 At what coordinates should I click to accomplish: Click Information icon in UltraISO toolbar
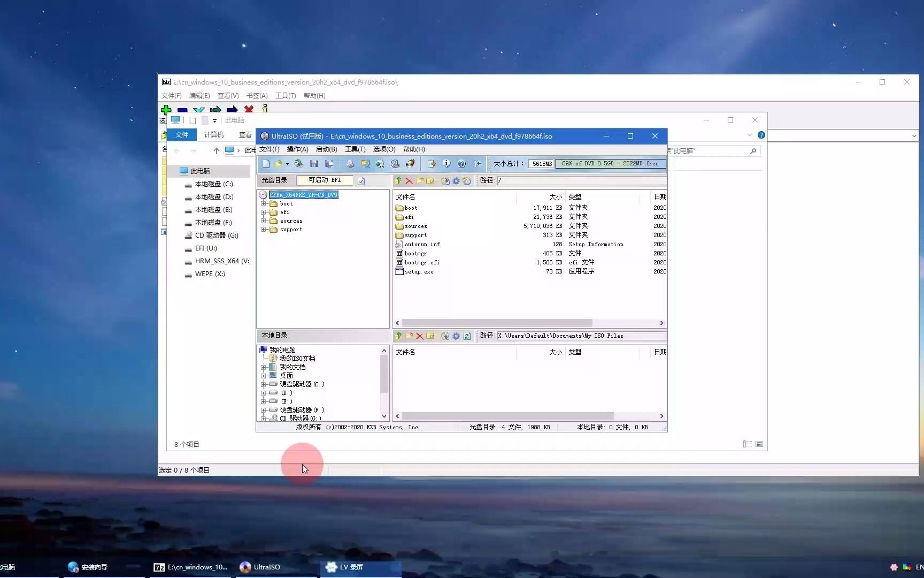(446, 164)
